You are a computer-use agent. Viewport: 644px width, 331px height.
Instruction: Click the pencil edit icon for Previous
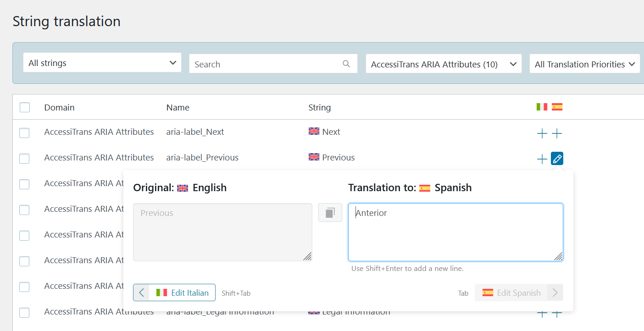[x=557, y=159]
